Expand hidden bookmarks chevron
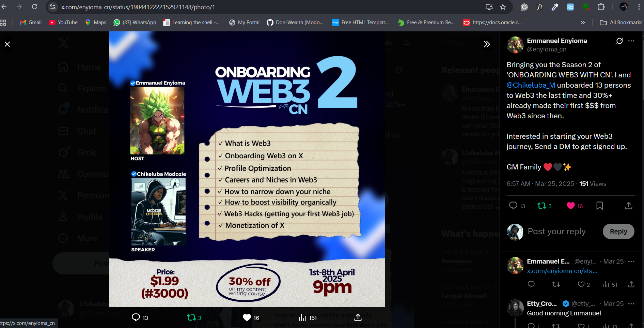Viewport: 644px width, 328px height. (583, 23)
